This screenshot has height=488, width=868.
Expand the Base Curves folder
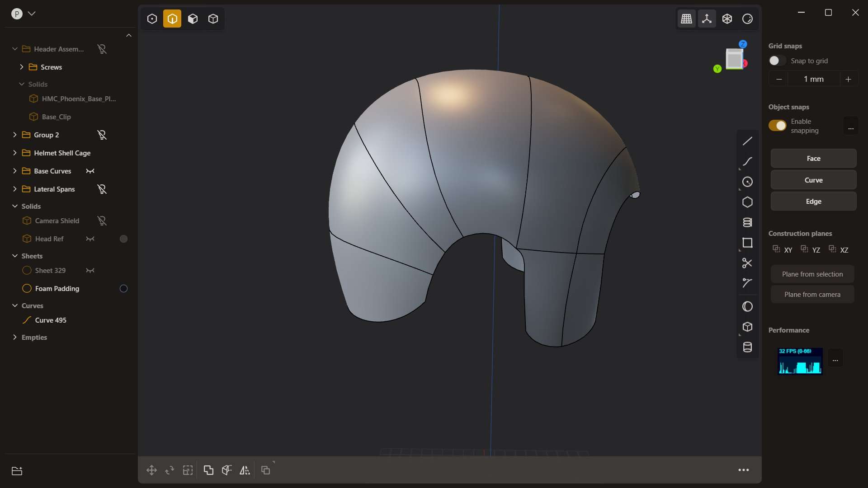click(14, 171)
